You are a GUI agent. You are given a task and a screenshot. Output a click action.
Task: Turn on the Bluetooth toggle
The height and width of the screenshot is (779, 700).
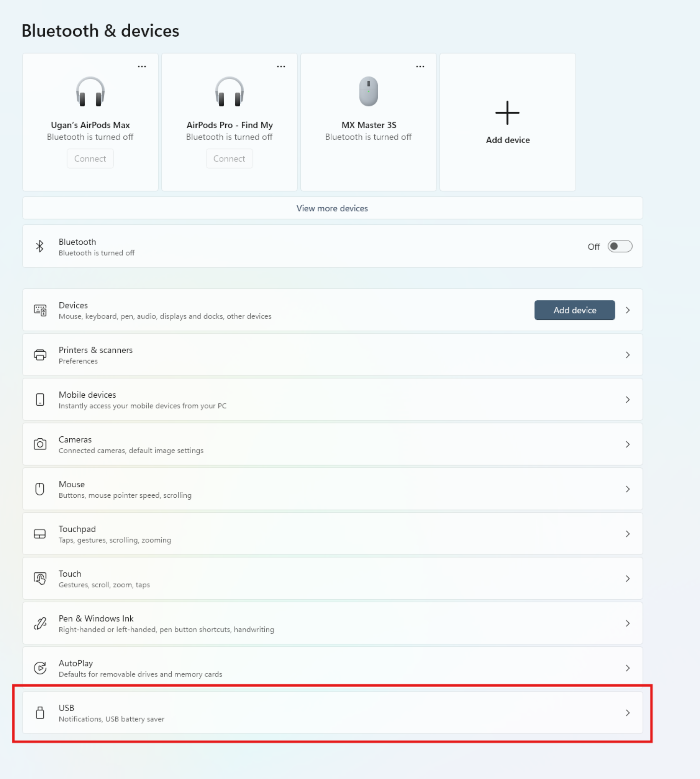coord(620,246)
